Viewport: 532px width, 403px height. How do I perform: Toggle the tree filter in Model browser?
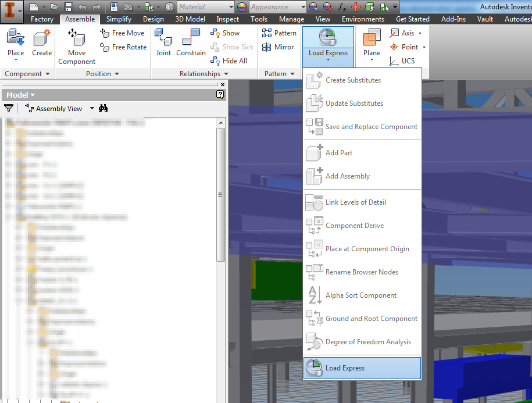[x=9, y=108]
